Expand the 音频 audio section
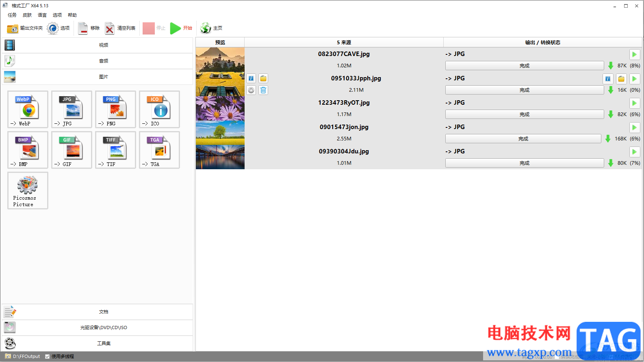644x362 pixels. 98,61
